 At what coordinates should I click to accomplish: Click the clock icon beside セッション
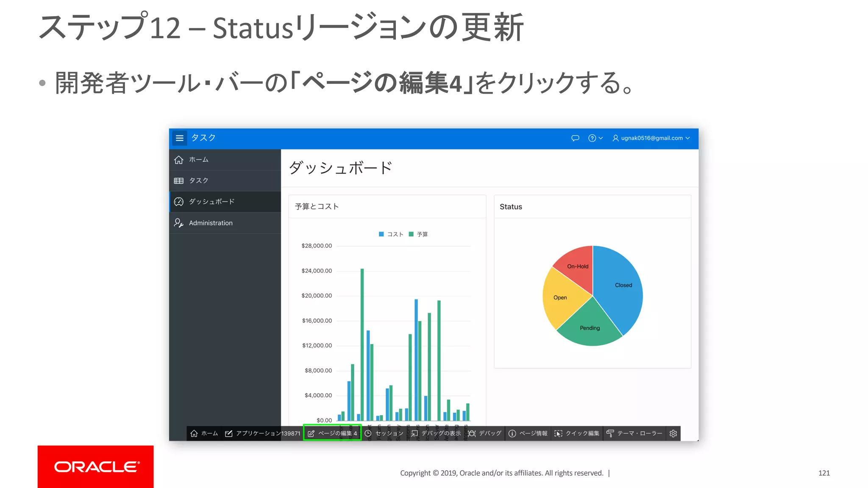click(368, 433)
